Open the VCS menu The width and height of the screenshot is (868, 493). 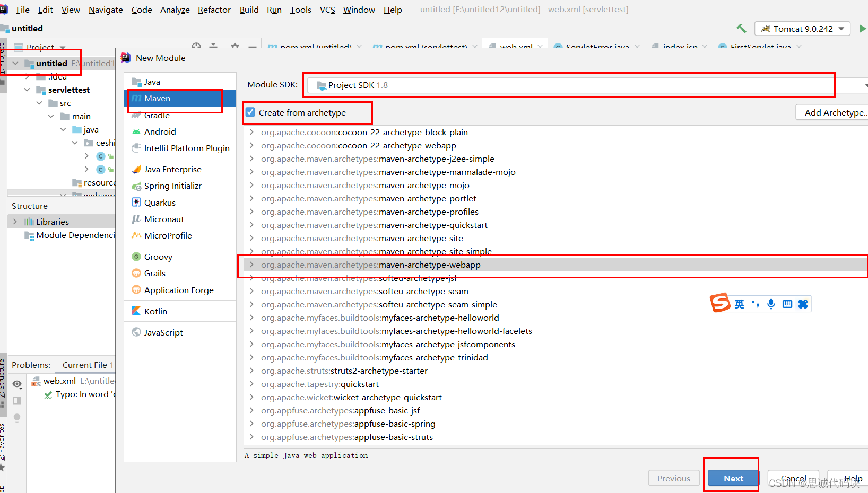point(327,10)
